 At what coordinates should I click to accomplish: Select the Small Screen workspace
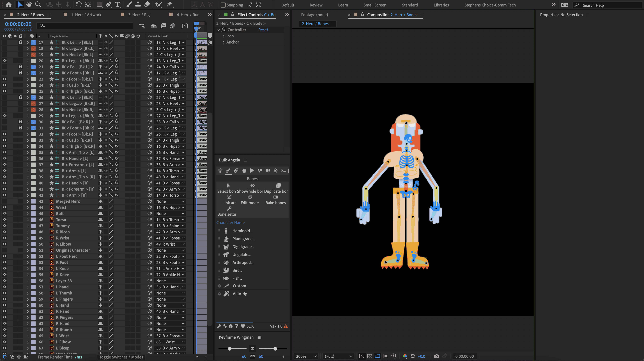click(x=374, y=5)
